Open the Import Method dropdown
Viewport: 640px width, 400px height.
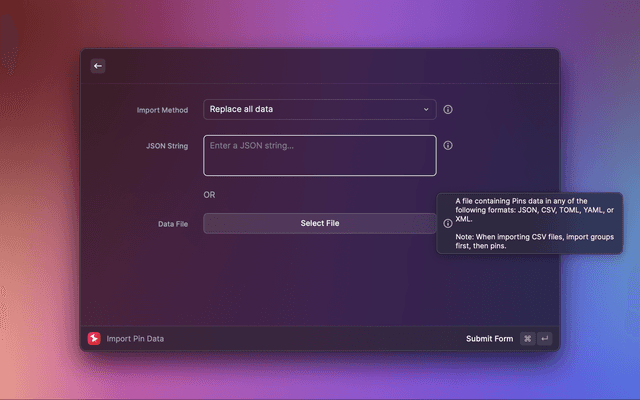[x=319, y=109]
